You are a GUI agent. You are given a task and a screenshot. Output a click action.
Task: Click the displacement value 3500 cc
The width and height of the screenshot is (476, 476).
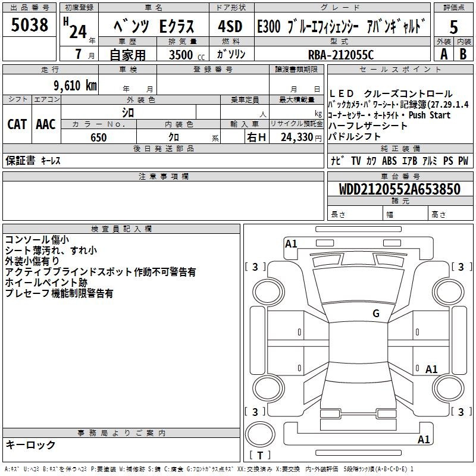tap(187, 55)
